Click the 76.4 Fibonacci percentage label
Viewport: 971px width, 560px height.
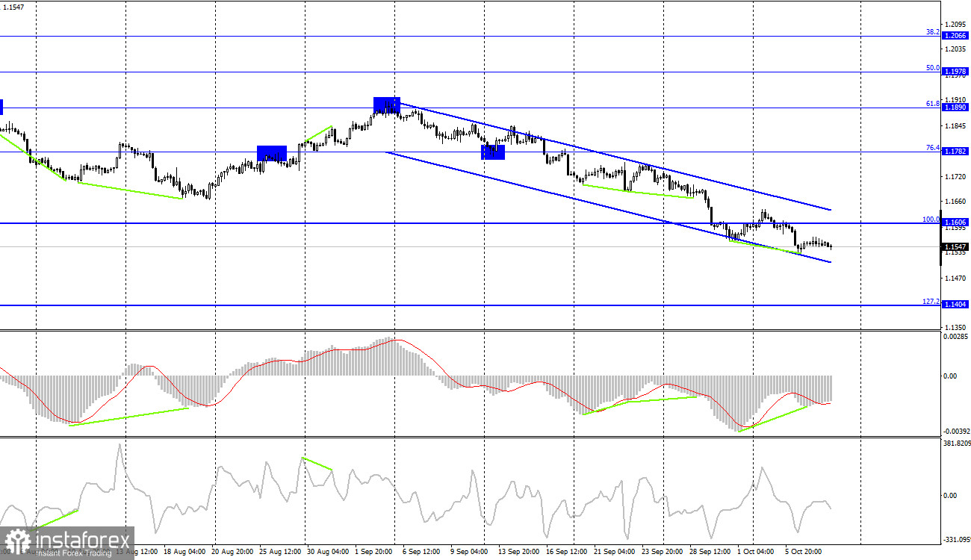[932, 148]
